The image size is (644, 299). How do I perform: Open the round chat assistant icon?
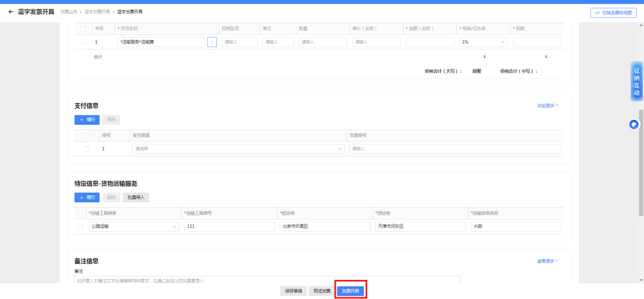click(634, 124)
